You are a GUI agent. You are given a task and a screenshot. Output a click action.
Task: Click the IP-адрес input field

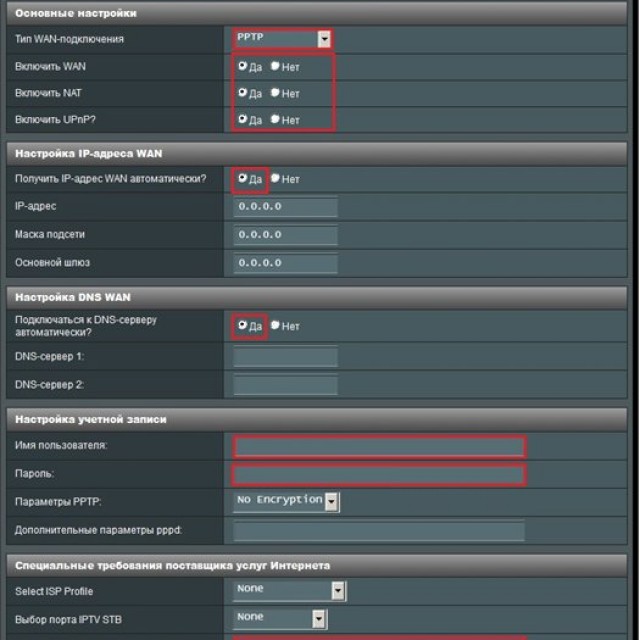pyautogui.click(x=285, y=207)
